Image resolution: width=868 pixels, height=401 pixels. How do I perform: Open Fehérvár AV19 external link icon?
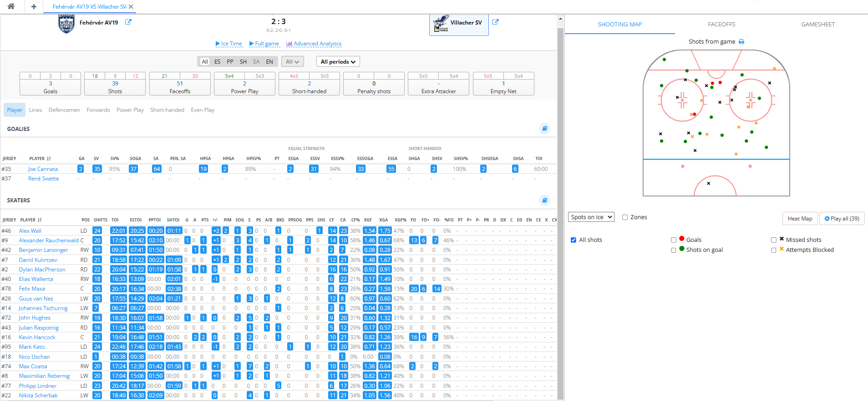[128, 22]
